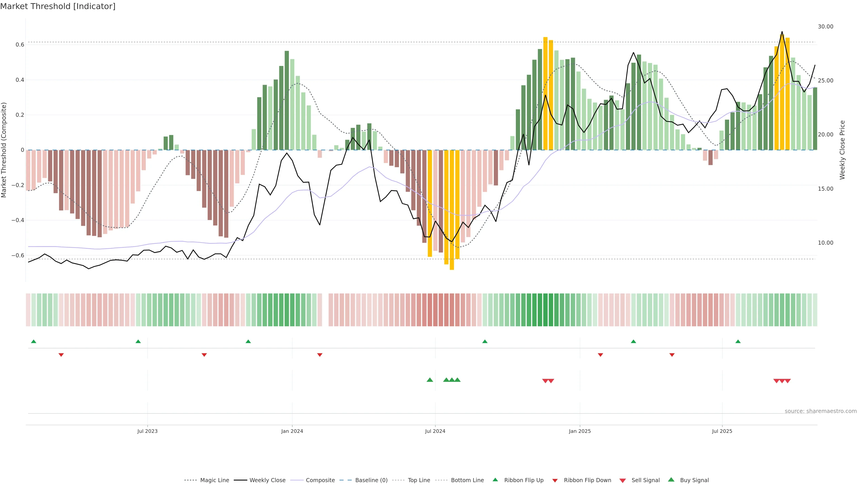Click first red ribbon flip down marker

point(61,355)
